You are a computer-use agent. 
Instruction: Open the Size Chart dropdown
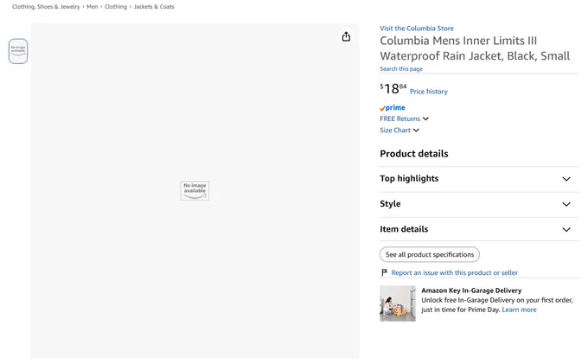[399, 131]
